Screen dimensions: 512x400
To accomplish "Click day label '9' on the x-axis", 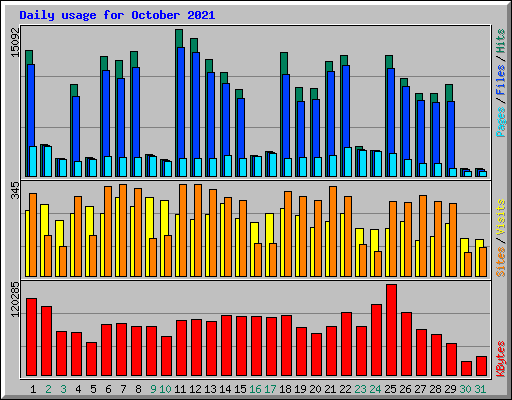I will click(x=153, y=389).
